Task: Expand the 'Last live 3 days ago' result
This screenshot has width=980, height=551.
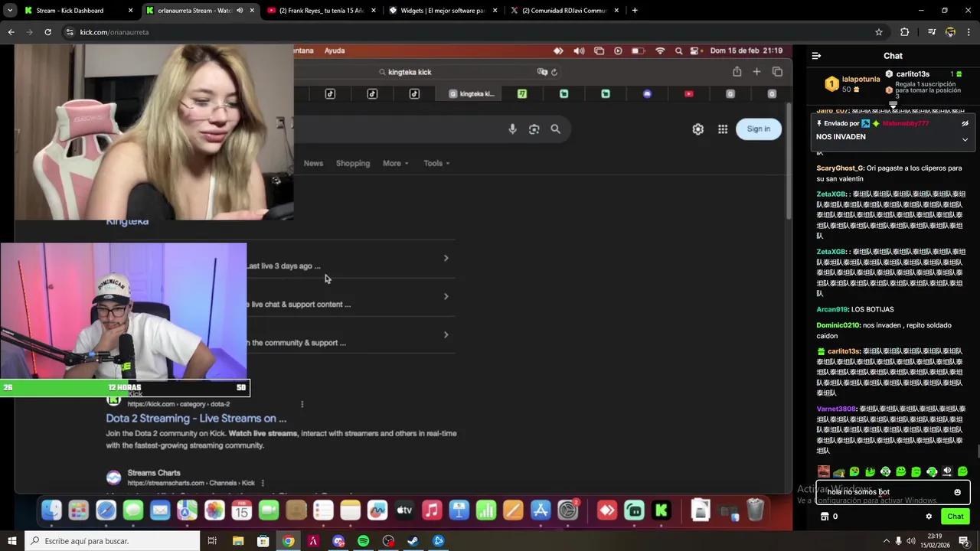Action: tap(446, 258)
